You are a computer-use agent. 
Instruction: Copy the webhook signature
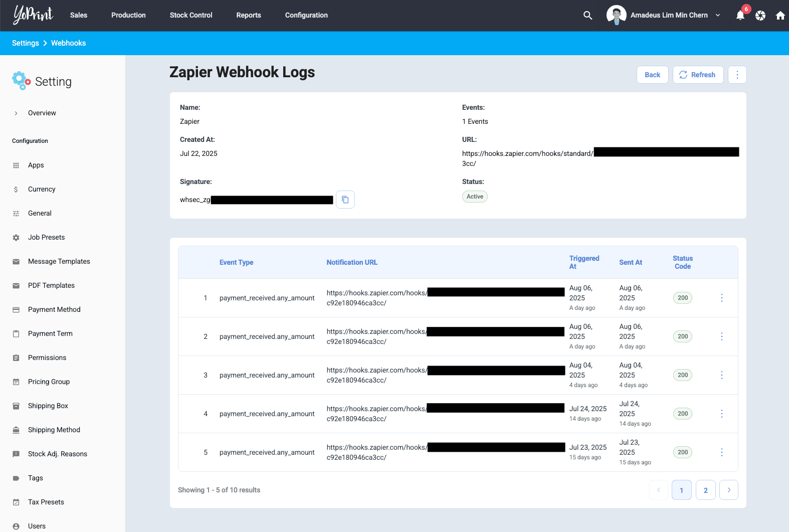pos(345,200)
